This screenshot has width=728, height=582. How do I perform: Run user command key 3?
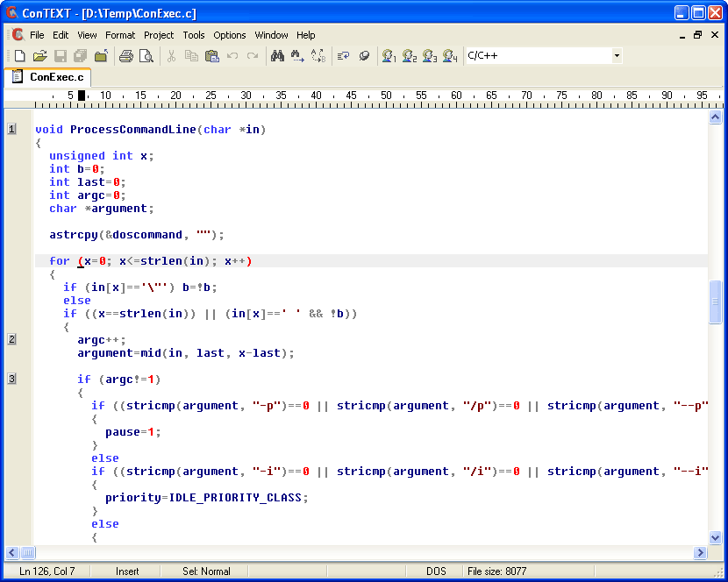[x=430, y=56]
